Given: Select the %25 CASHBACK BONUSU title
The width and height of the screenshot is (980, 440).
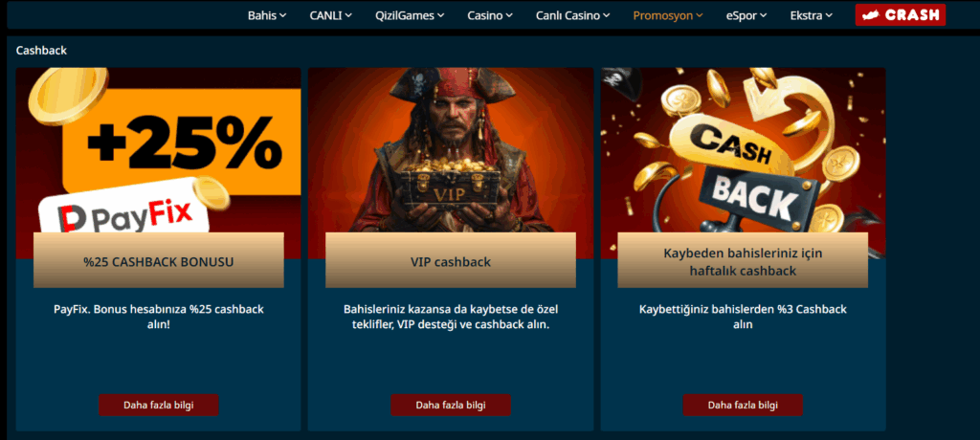Looking at the screenshot, I should click(159, 262).
